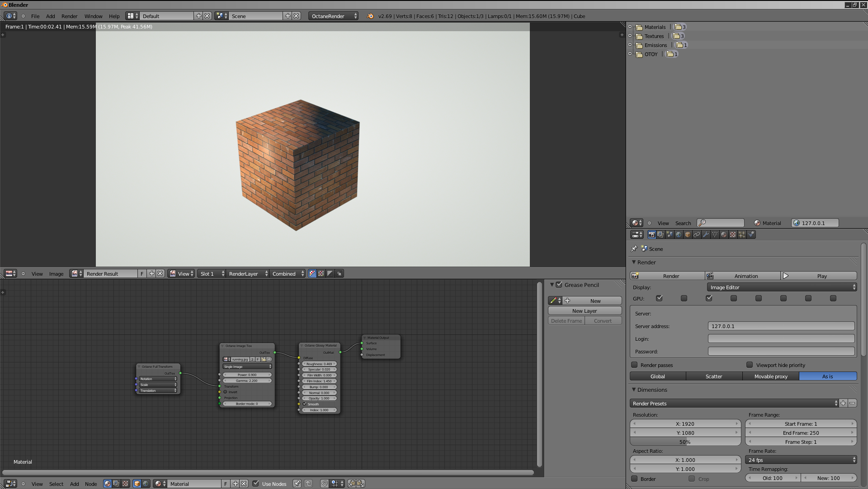Open the Particles properties tab
The image size is (868, 489).
[742, 235]
